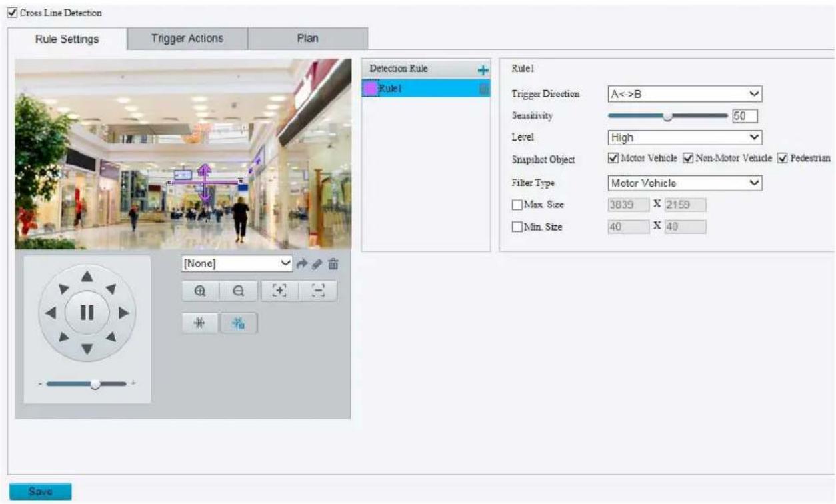
Task: Click the Sensitivity value field showing 50
Action: click(745, 116)
